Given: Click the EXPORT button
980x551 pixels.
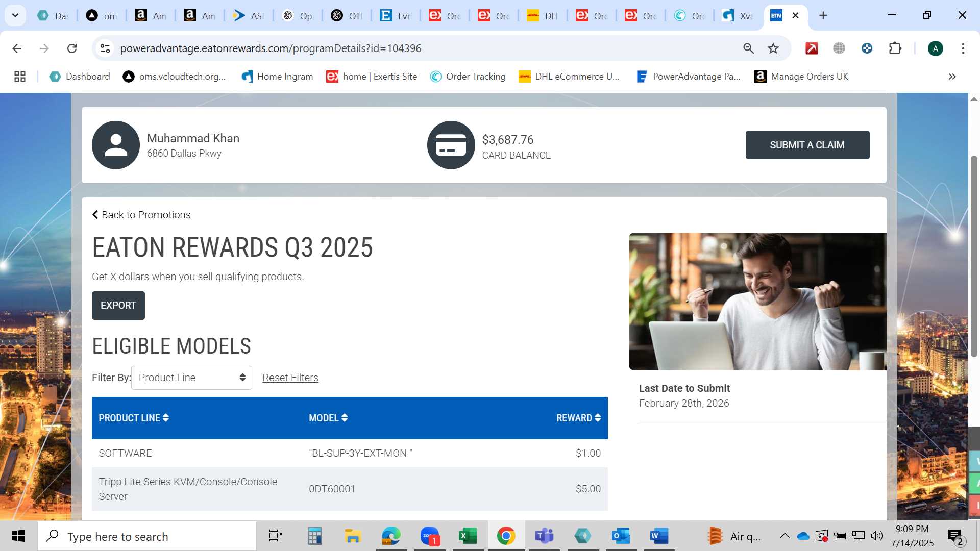Looking at the screenshot, I should point(118,306).
